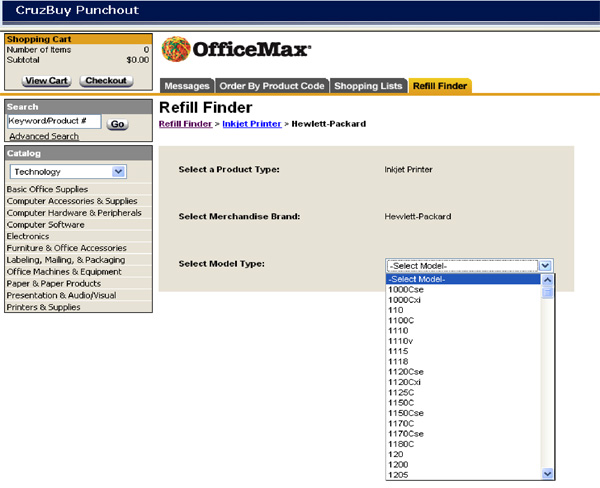The image size is (600, 488).
Task: Select model 1170Cse from list
Action: (x=463, y=434)
